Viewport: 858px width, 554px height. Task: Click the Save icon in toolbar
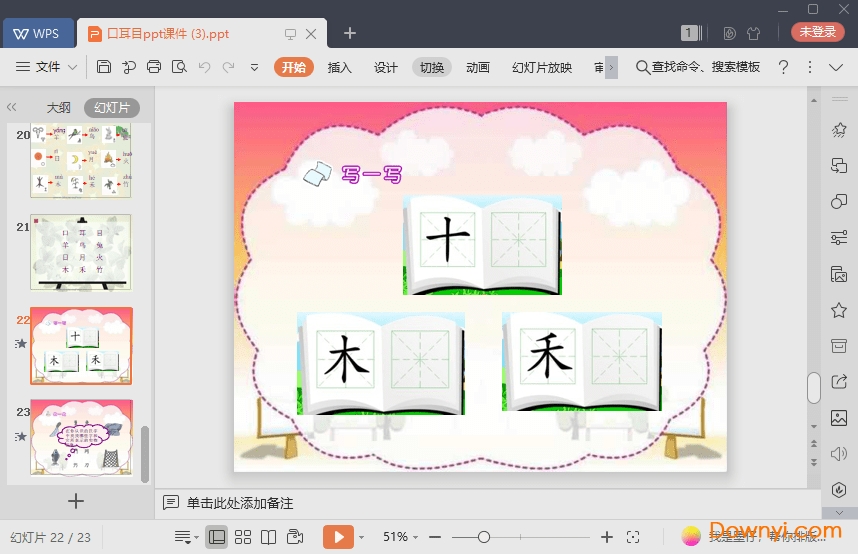(103, 67)
